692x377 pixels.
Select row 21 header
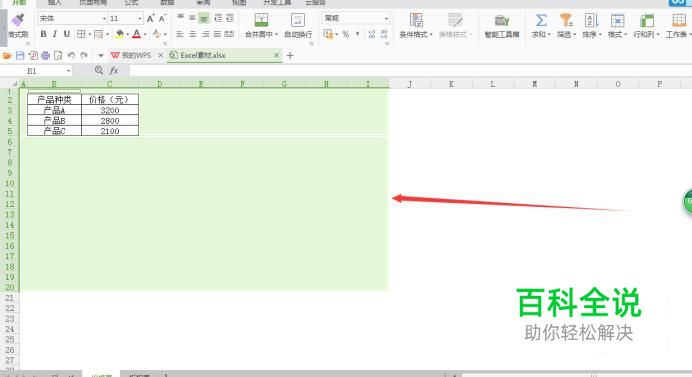coord(10,298)
